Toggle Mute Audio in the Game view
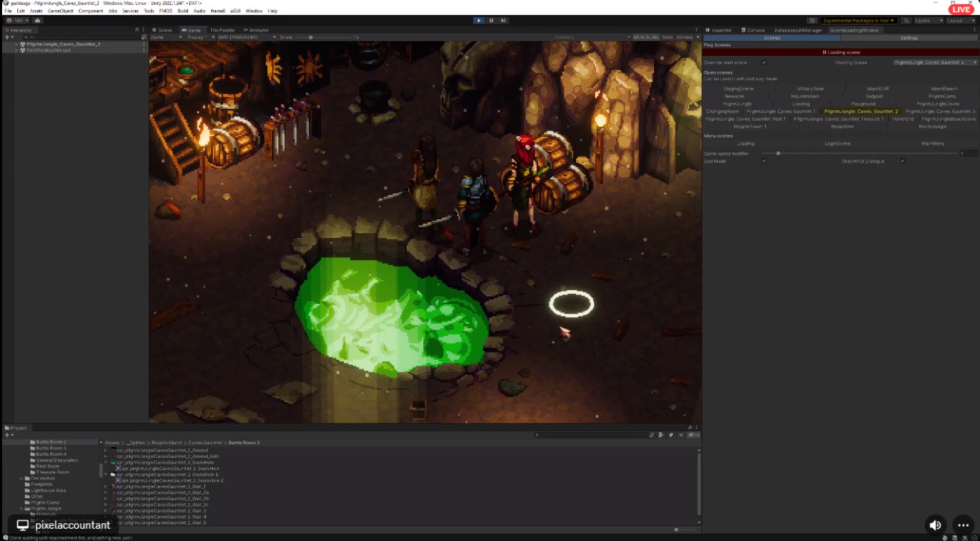The height and width of the screenshot is (541, 980). 645,37
